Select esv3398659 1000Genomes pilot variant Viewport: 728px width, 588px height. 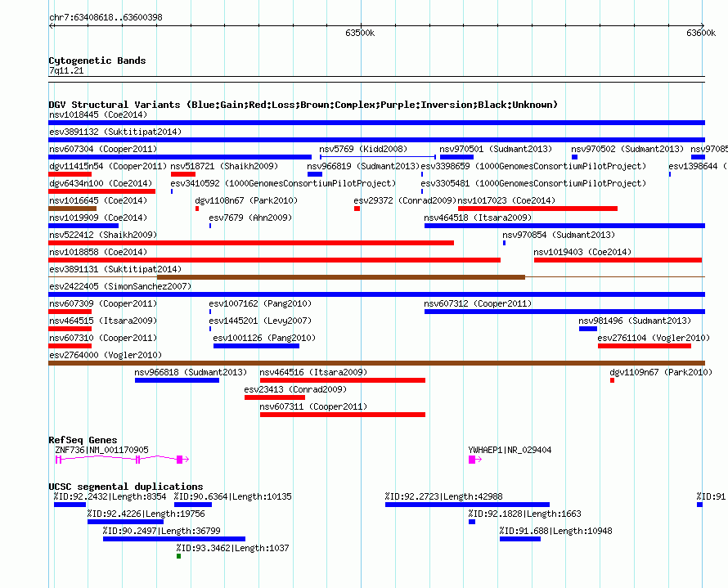click(x=422, y=174)
